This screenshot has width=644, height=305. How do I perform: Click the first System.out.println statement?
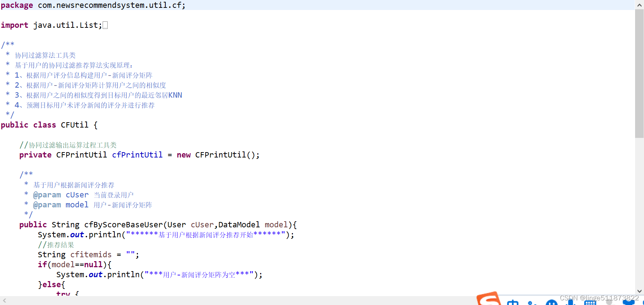pyautogui.click(x=166, y=235)
